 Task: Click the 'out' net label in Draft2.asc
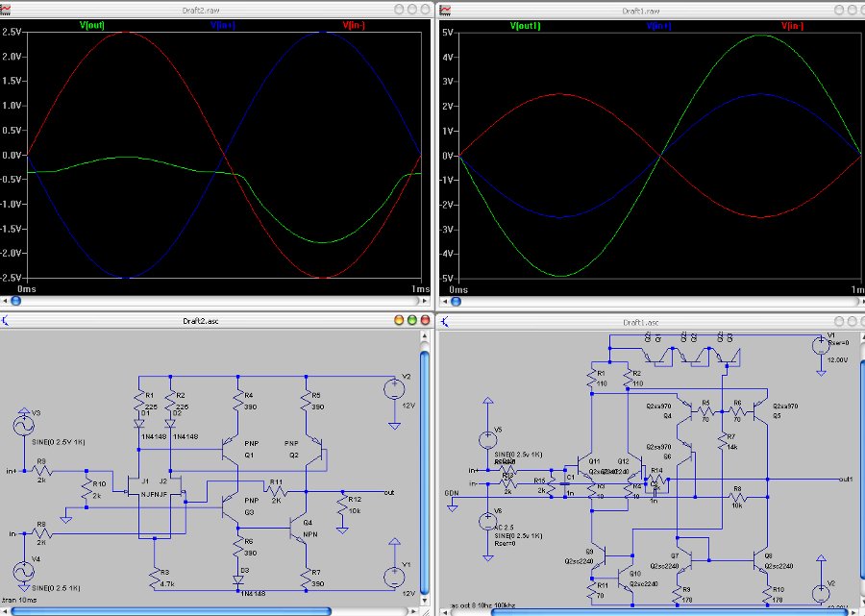tap(389, 492)
